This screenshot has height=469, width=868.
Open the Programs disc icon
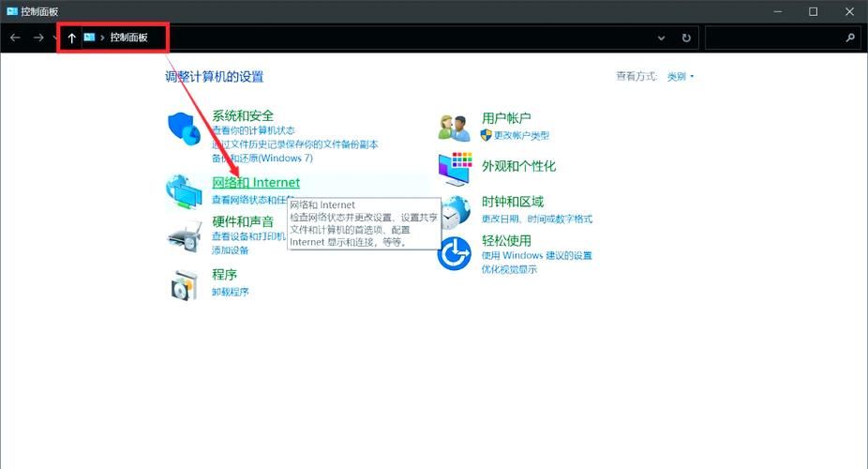(185, 285)
